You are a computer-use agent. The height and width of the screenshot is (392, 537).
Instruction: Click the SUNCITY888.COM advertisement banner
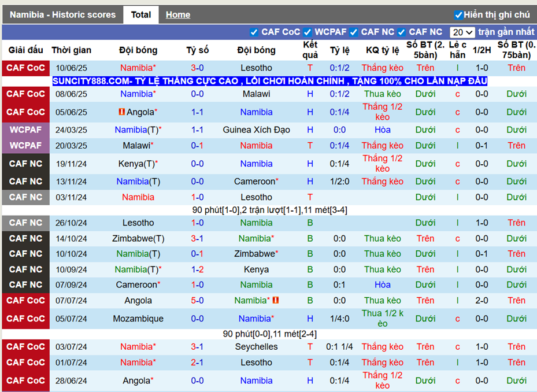269,81
